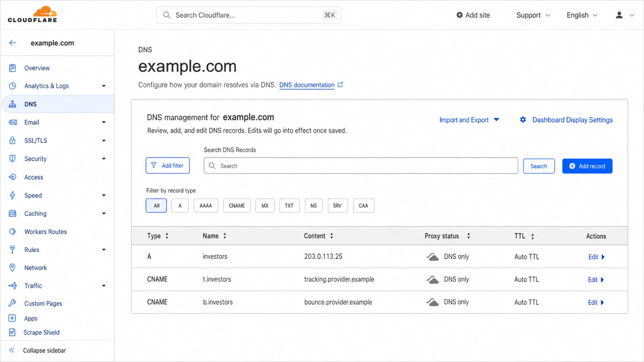The height and width of the screenshot is (362, 644).
Task: Edit the investors A record
Action: [596, 257]
